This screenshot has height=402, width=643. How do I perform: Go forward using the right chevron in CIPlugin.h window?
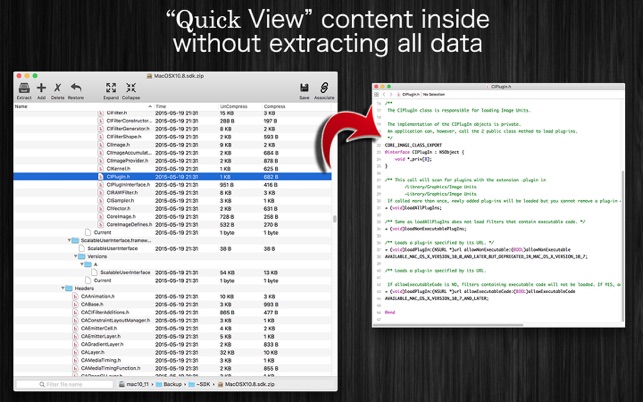coord(391,95)
